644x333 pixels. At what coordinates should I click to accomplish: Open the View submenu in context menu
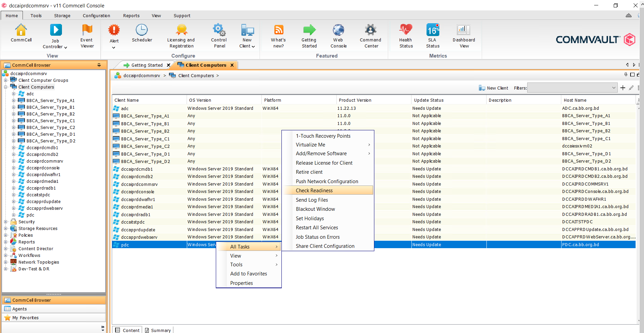tap(249, 256)
